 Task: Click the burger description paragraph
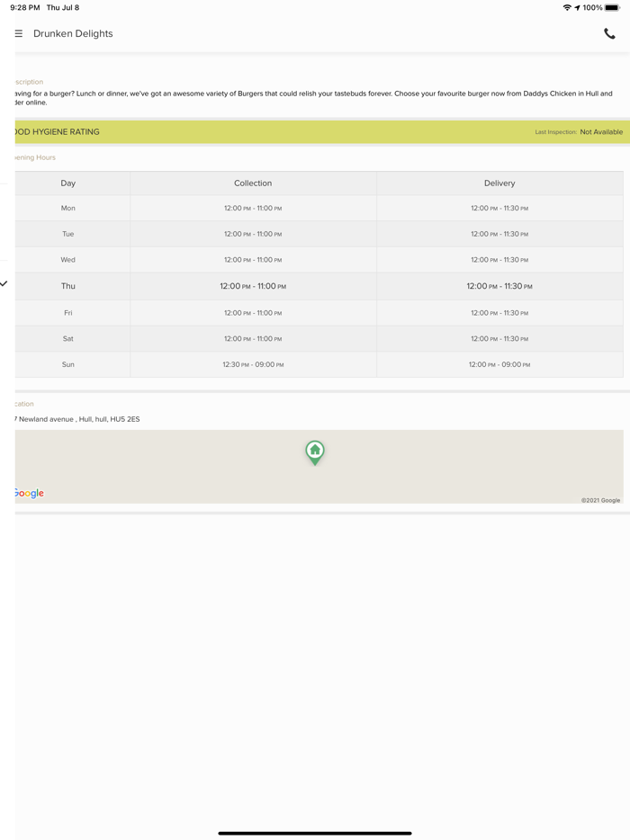point(314,97)
